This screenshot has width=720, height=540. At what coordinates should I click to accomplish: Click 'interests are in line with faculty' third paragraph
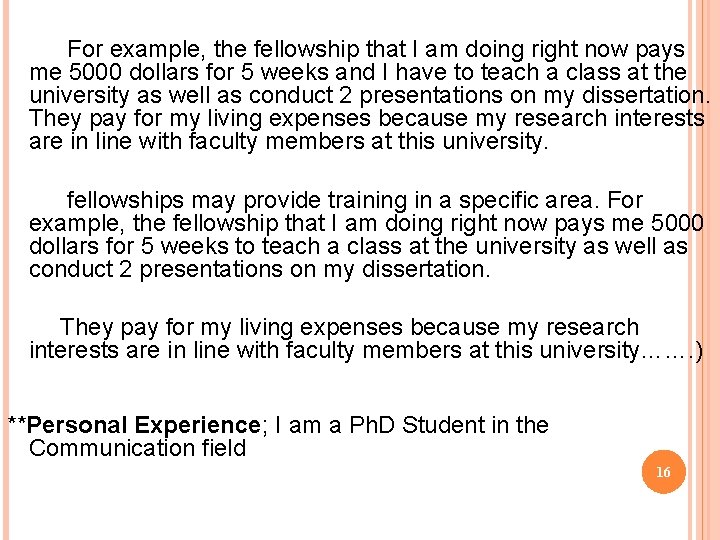click(x=200, y=350)
